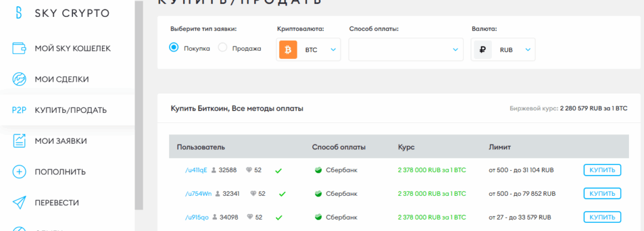Click the Лимит column header
This screenshot has height=231, width=644.
tap(500, 147)
